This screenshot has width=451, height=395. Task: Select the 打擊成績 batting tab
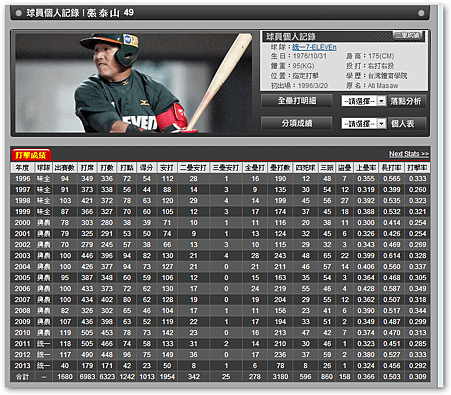(x=31, y=155)
